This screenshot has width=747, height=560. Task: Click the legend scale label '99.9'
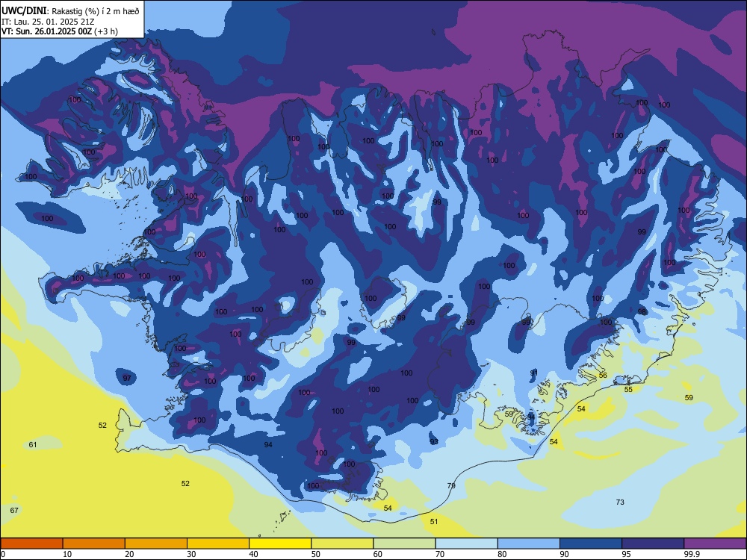(x=692, y=554)
